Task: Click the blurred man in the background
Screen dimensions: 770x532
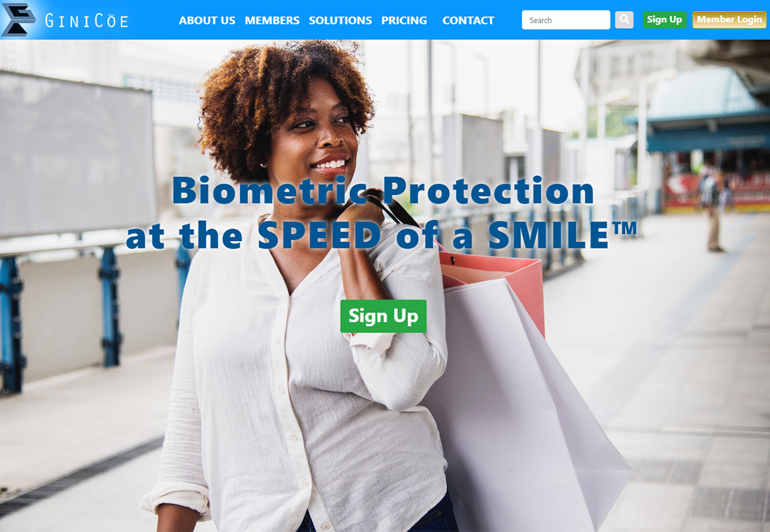Action: click(712, 210)
